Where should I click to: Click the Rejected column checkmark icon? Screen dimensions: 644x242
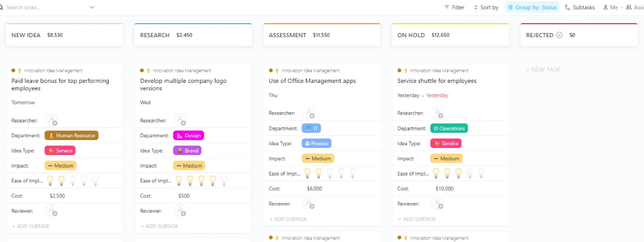(559, 35)
